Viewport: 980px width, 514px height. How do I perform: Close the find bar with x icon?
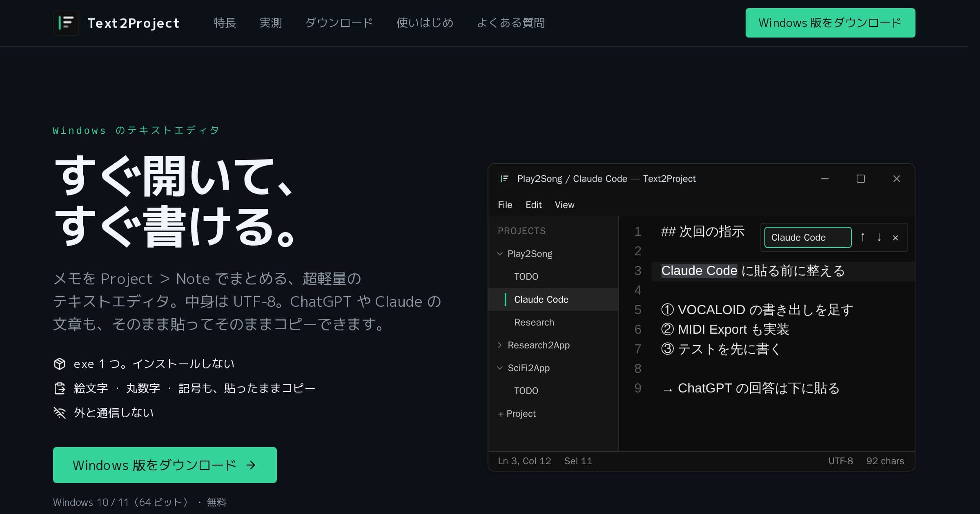pos(895,238)
